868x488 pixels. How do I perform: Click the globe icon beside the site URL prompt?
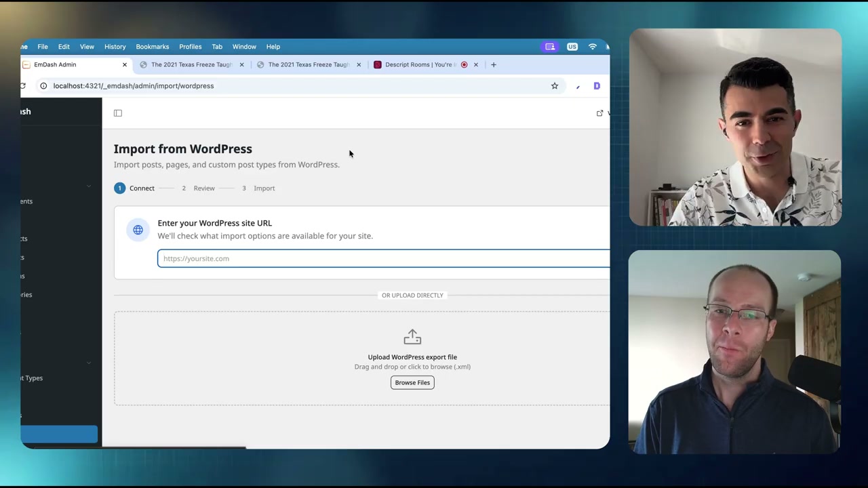click(138, 230)
